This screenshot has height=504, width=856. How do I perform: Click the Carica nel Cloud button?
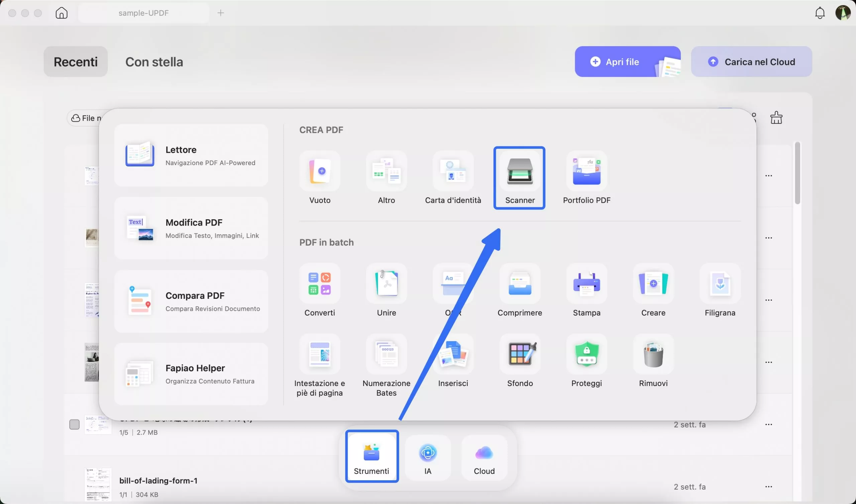coord(751,61)
